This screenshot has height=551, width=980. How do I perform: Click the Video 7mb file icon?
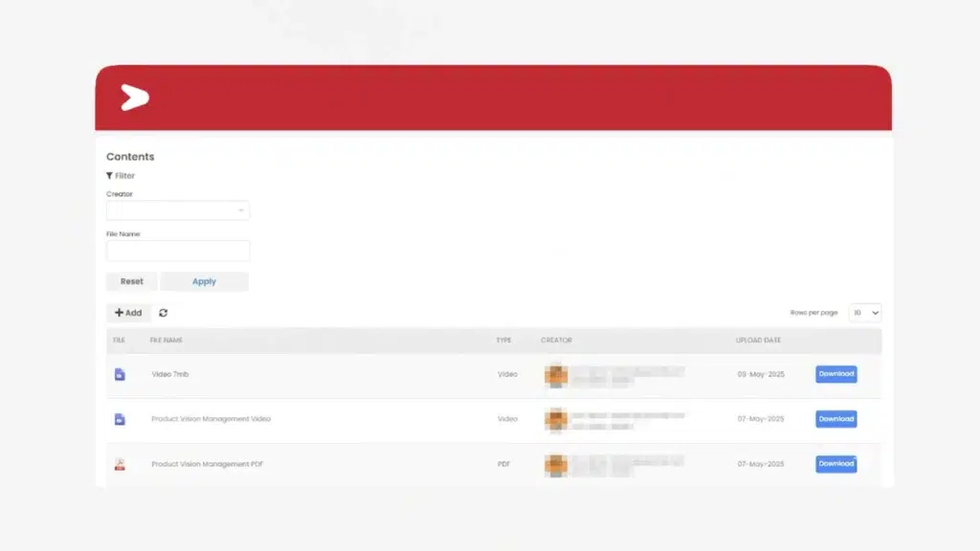[x=120, y=374]
